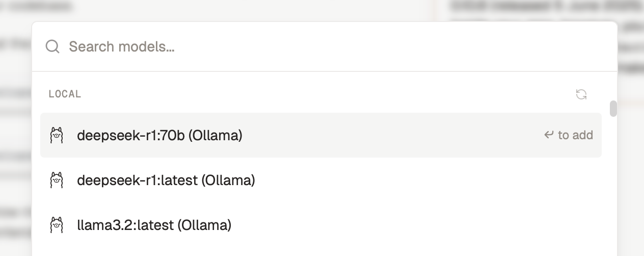Image resolution: width=644 pixels, height=256 pixels.
Task: Click the blurred text above the dialog's right corner
Action: (x=545, y=7)
